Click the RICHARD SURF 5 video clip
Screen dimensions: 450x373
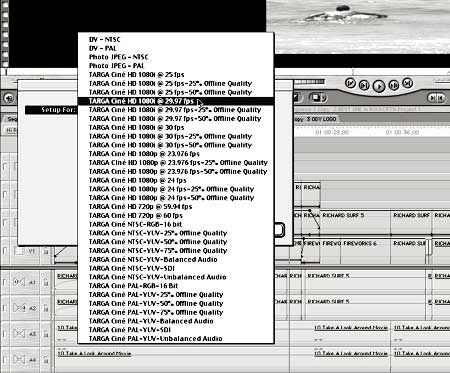pos(355,222)
